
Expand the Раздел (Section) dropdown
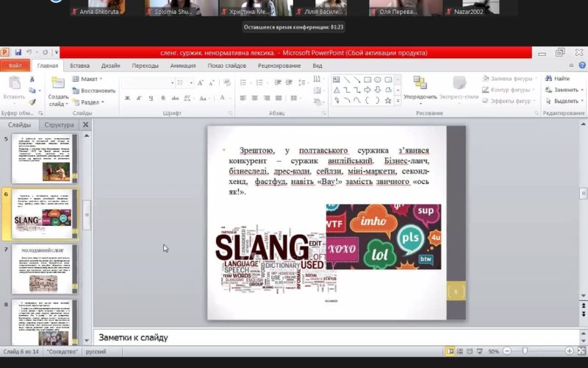[x=90, y=102]
